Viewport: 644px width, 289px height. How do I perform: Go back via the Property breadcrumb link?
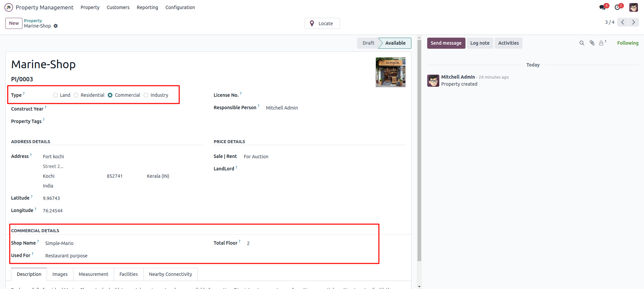(x=33, y=20)
